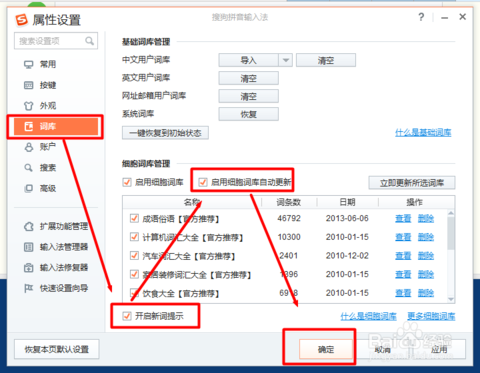Uncheck 家居装修词汇大全 checkbox
This screenshot has width=480, height=373.
click(x=134, y=275)
